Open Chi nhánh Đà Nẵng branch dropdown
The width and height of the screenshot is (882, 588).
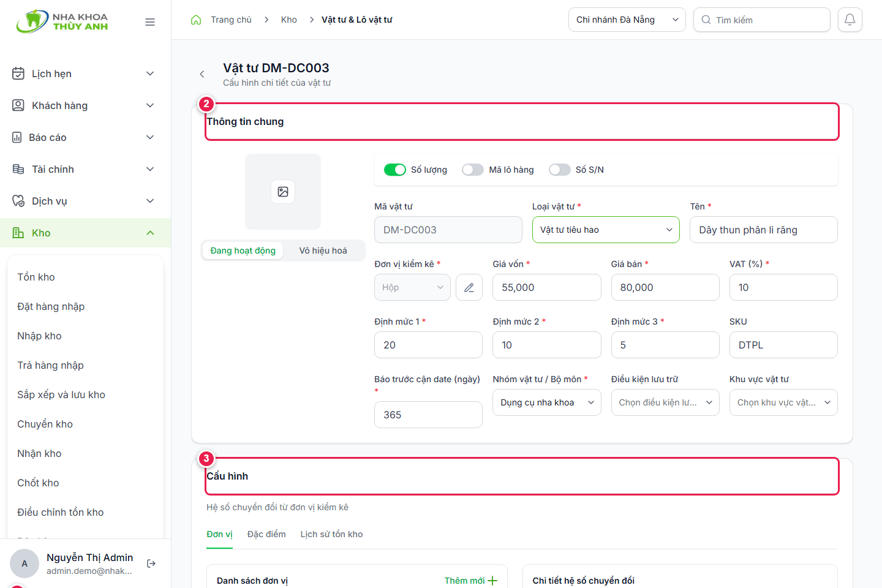tap(627, 20)
